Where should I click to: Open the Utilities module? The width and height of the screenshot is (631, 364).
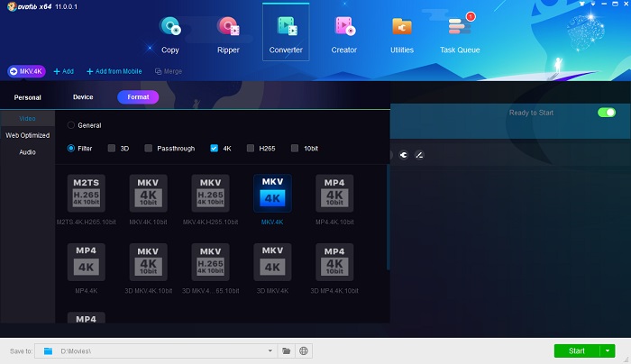click(401, 33)
